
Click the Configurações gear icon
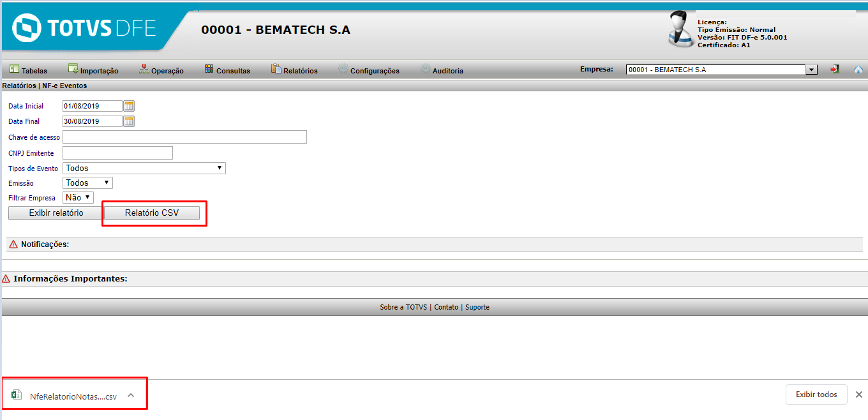click(343, 69)
